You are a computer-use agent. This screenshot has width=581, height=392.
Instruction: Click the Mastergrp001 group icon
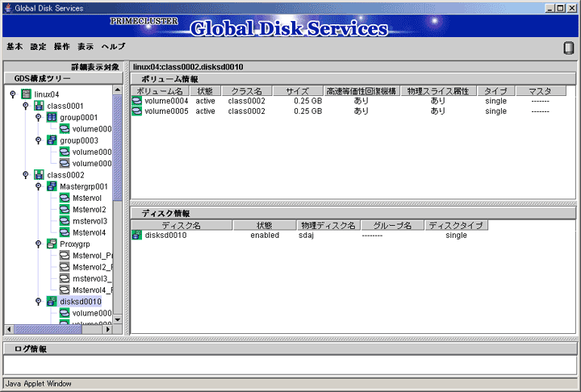[52, 186]
